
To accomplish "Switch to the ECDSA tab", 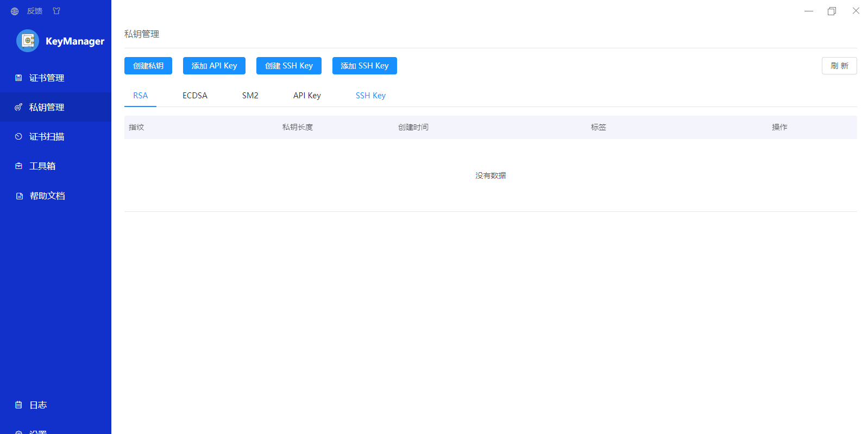I will coord(195,96).
